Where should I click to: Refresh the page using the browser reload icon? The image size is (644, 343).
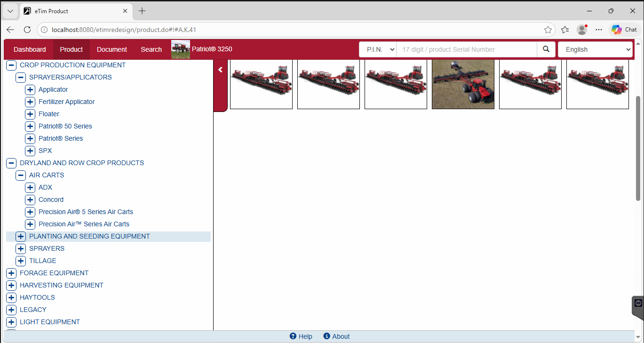coord(27,30)
